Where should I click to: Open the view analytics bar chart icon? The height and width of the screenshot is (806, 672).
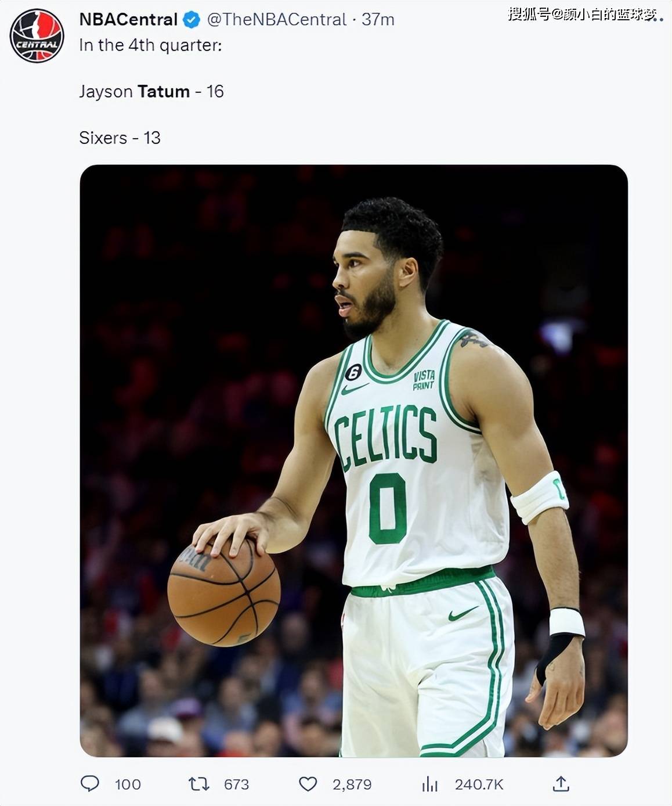[x=429, y=784]
